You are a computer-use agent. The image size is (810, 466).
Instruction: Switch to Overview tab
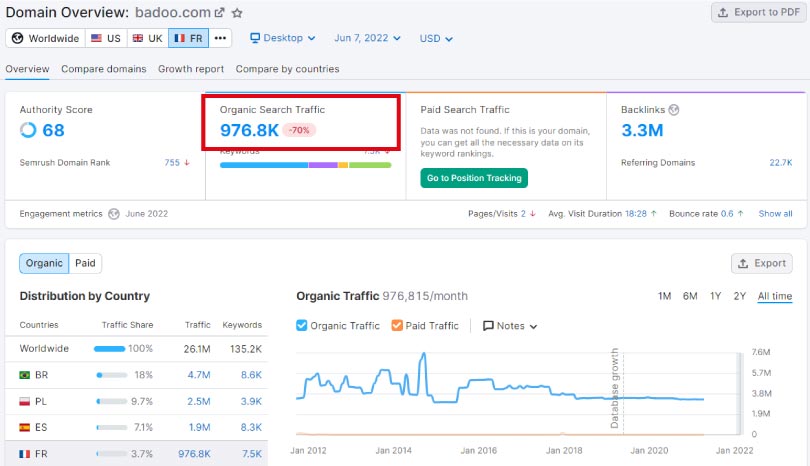click(27, 69)
